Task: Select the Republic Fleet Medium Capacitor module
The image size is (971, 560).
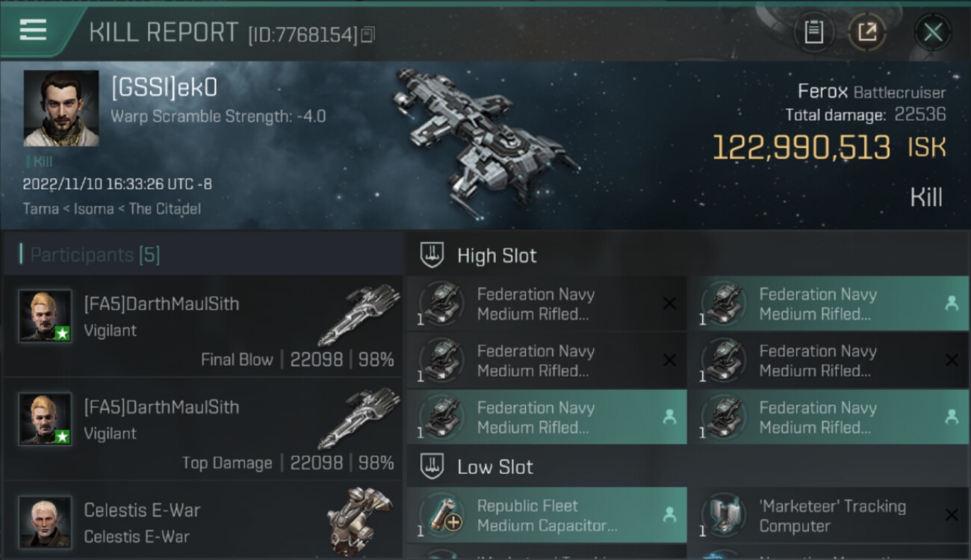Action: click(x=547, y=515)
